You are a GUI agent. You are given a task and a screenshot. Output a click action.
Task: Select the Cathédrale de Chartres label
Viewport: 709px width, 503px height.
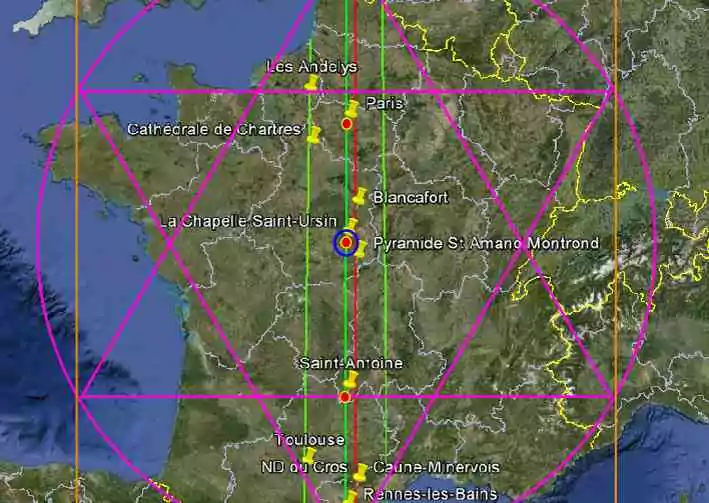click(x=214, y=130)
